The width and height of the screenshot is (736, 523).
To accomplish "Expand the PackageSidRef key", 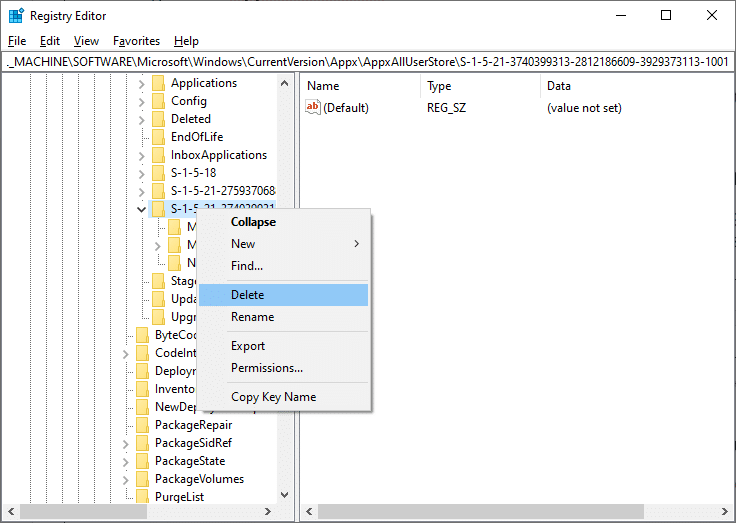I will pos(126,444).
